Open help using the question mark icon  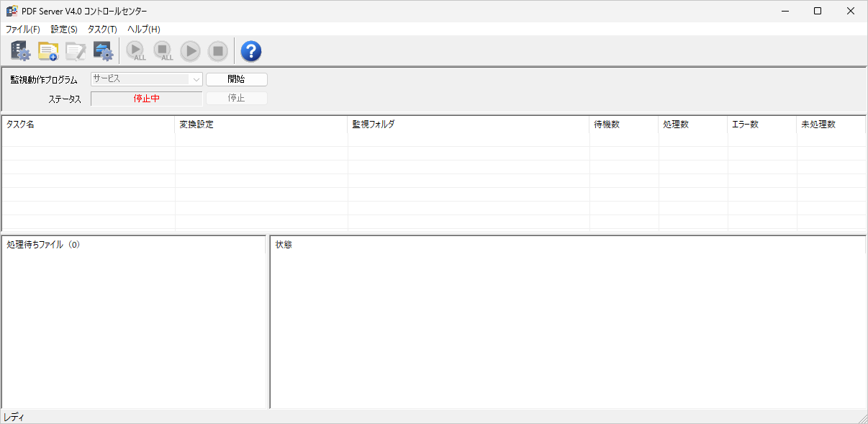(250, 50)
